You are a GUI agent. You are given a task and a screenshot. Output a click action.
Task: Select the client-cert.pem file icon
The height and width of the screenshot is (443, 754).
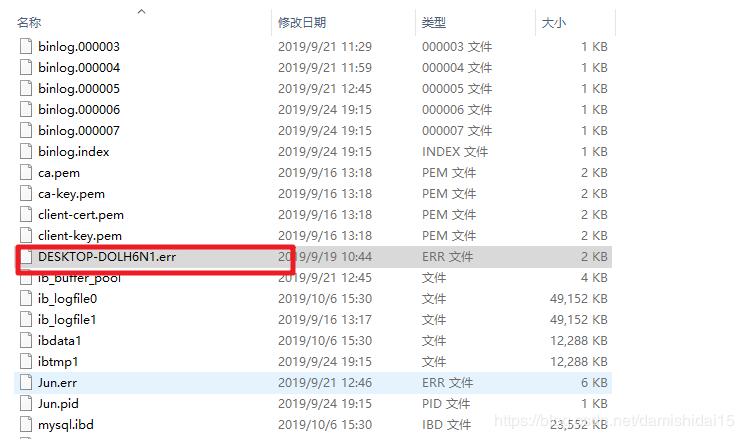(x=27, y=215)
